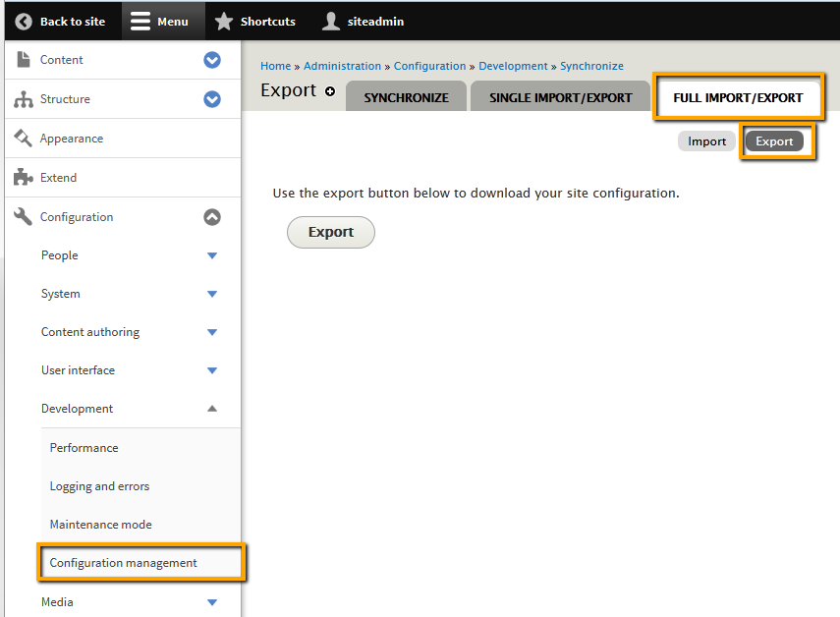Open Content authoring menu item
The image size is (840, 617).
[90, 332]
